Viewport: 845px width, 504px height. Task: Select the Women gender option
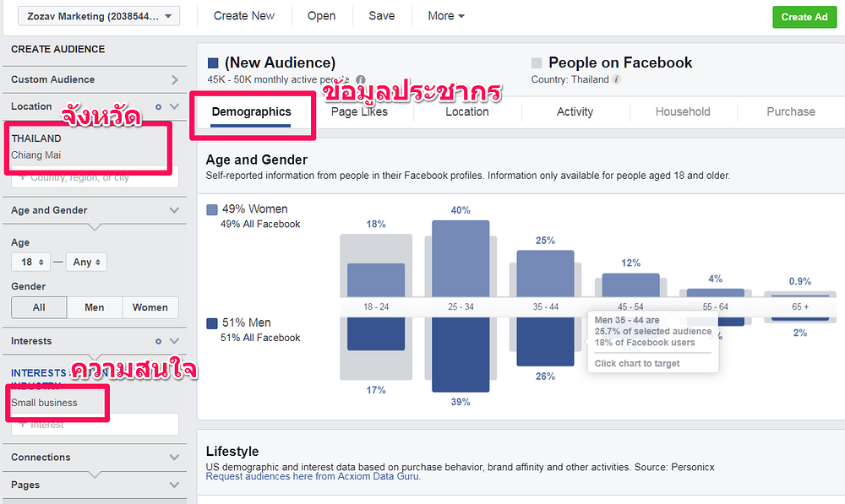150,307
